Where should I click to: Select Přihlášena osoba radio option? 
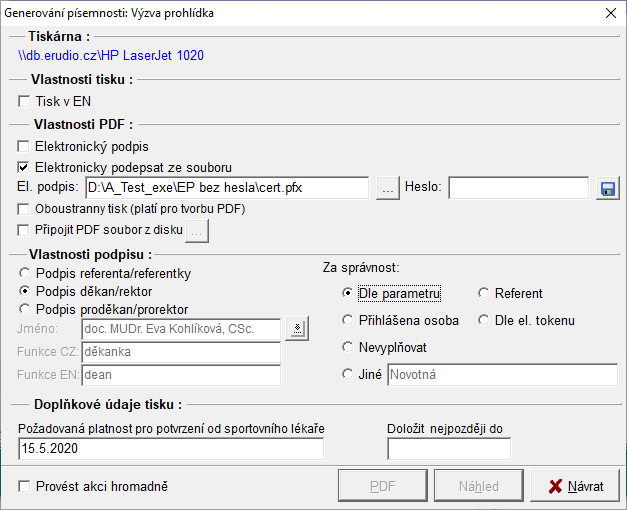[x=348, y=321]
